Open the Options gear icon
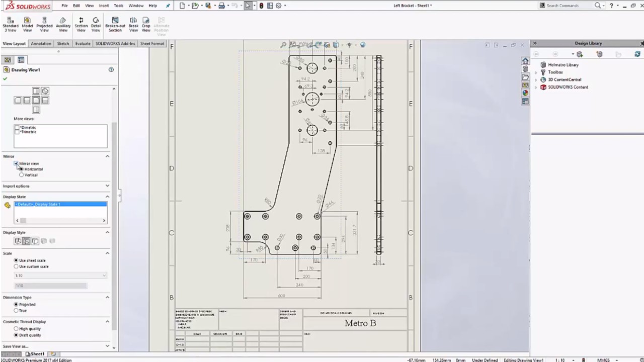Image resolution: width=644 pixels, height=362 pixels. pyautogui.click(x=278, y=6)
